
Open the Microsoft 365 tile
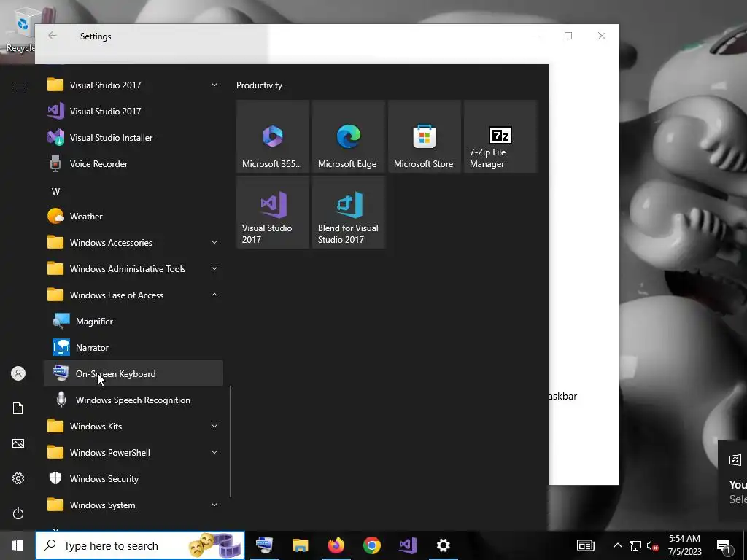coord(273,136)
